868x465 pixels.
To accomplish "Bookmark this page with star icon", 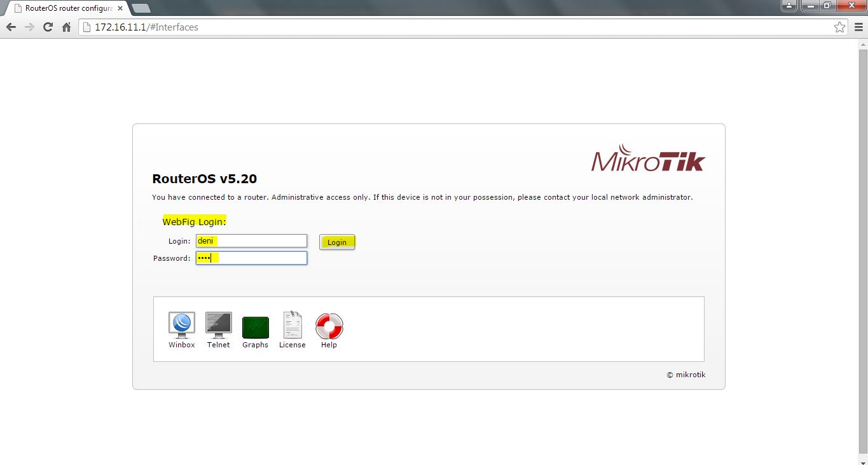I will (x=839, y=27).
